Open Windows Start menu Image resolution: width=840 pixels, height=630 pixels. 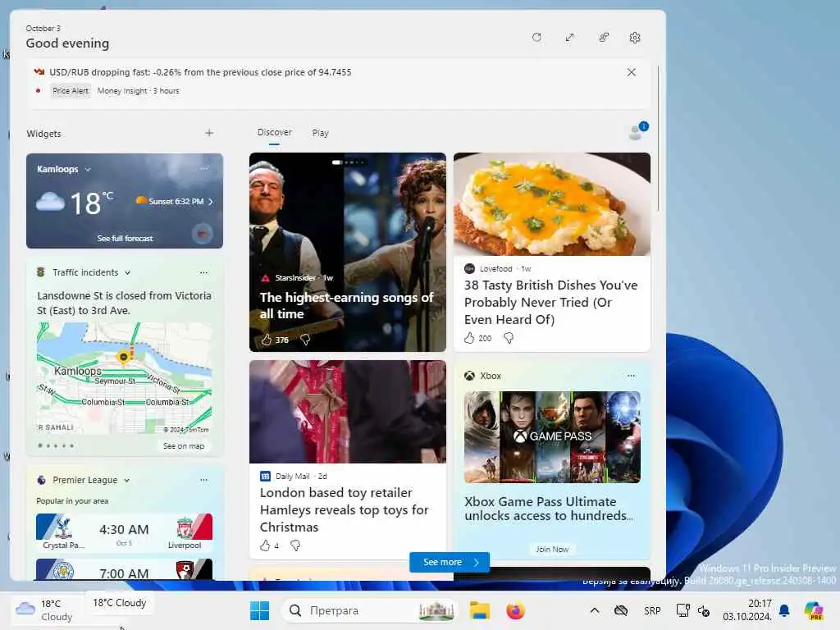point(260,610)
